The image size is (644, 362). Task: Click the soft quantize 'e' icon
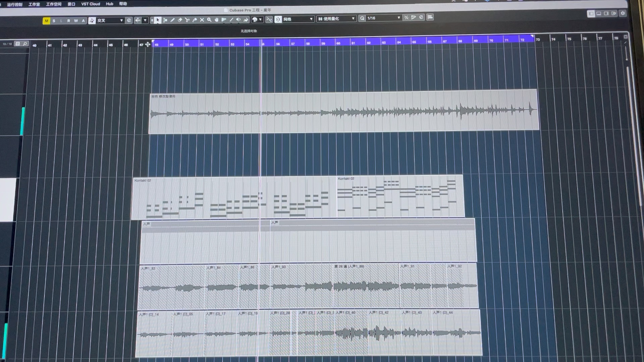[x=421, y=17]
